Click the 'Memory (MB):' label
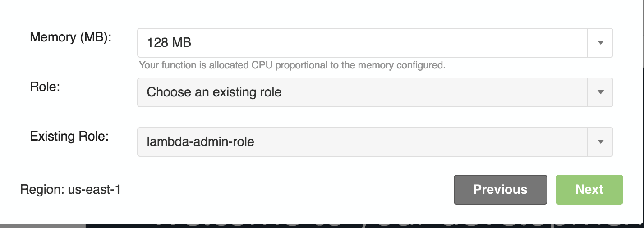 pos(70,37)
